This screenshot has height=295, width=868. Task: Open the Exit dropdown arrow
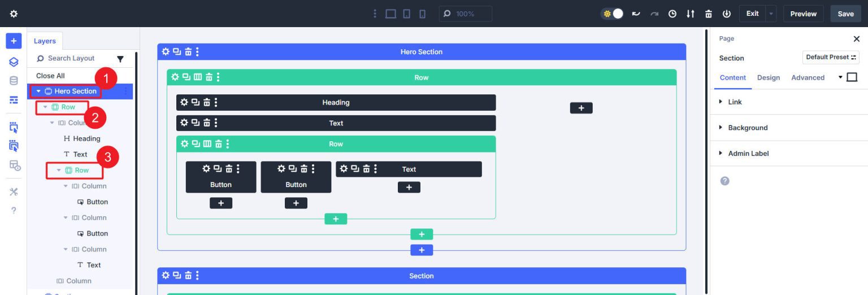point(771,14)
